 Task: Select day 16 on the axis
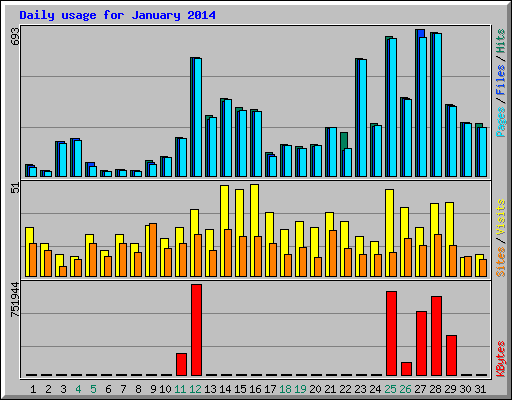tap(255, 389)
